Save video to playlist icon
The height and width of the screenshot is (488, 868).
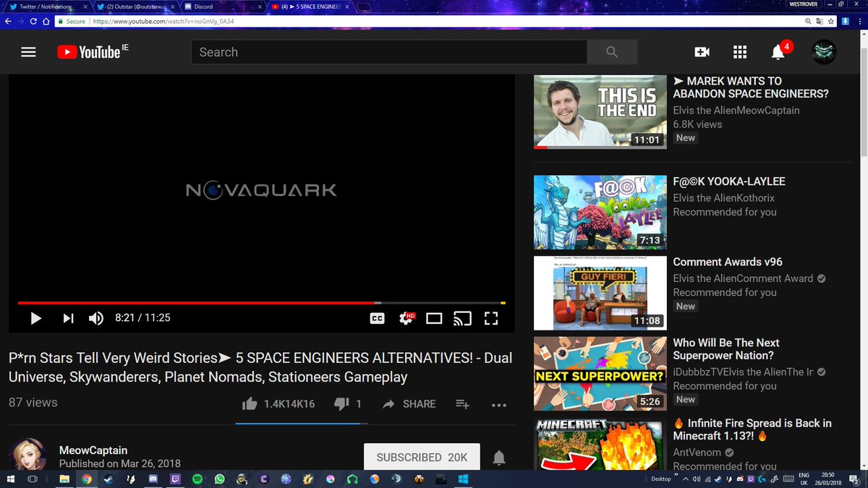point(463,404)
